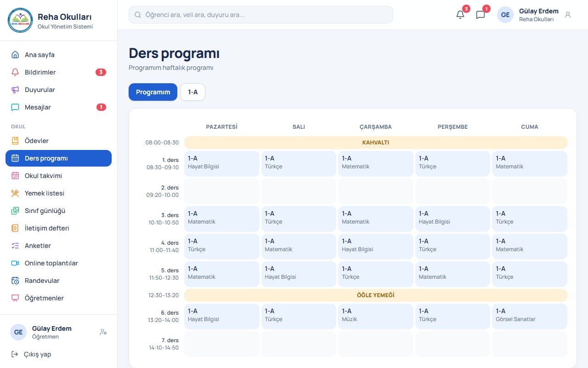Click the CUMA column header
The height and width of the screenshot is (368, 588).
(530, 127)
